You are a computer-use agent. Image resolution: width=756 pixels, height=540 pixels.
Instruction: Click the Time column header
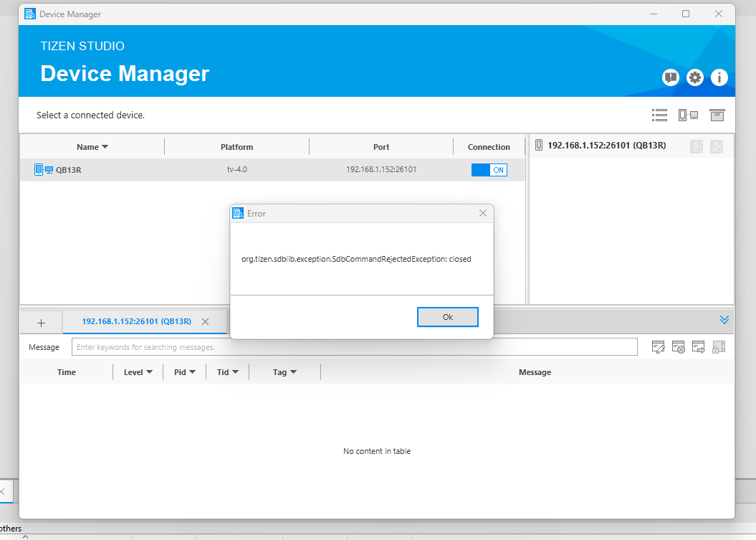67,372
